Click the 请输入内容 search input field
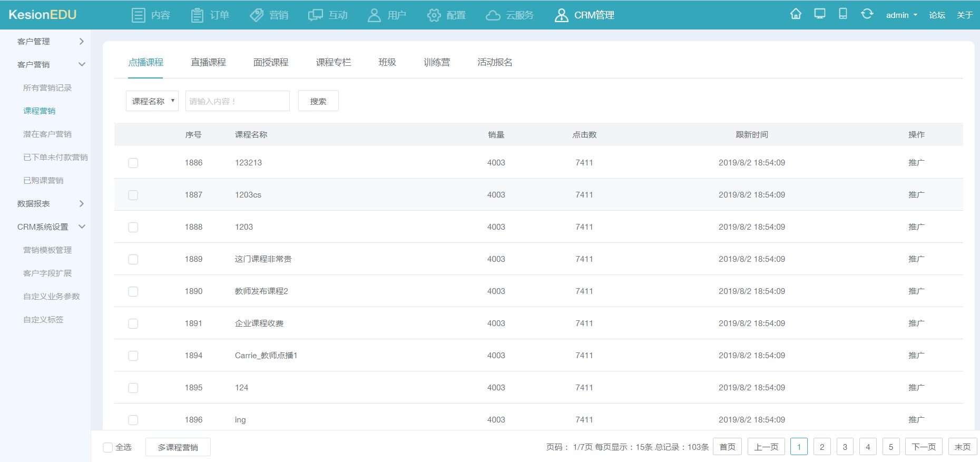The height and width of the screenshot is (462, 980). (238, 101)
